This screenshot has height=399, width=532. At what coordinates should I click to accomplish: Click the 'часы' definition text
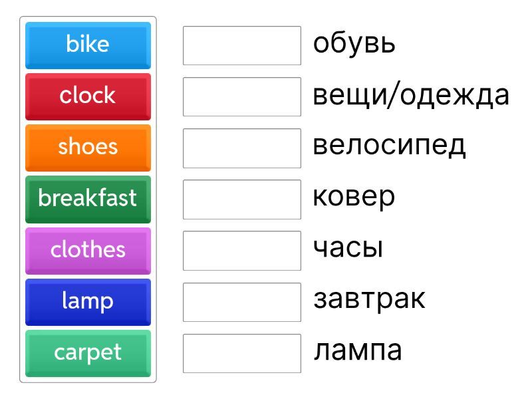pos(348,249)
